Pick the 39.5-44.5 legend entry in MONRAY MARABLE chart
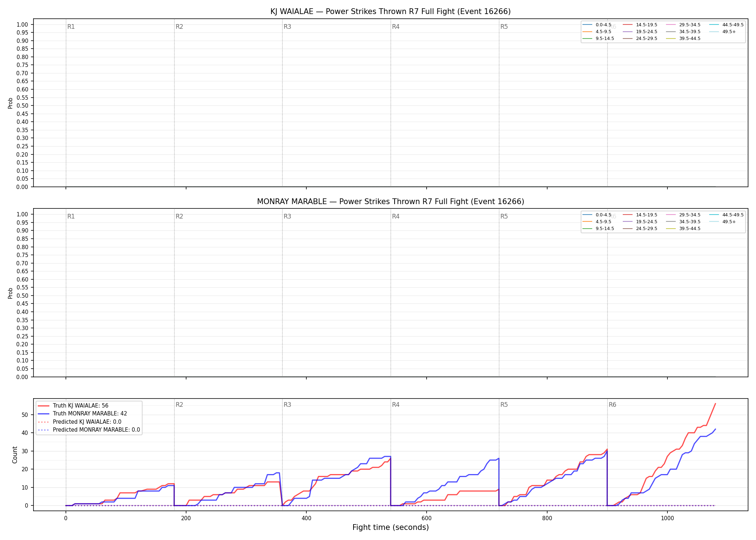Image resolution: width=756 pixels, height=540 pixels. [x=683, y=229]
